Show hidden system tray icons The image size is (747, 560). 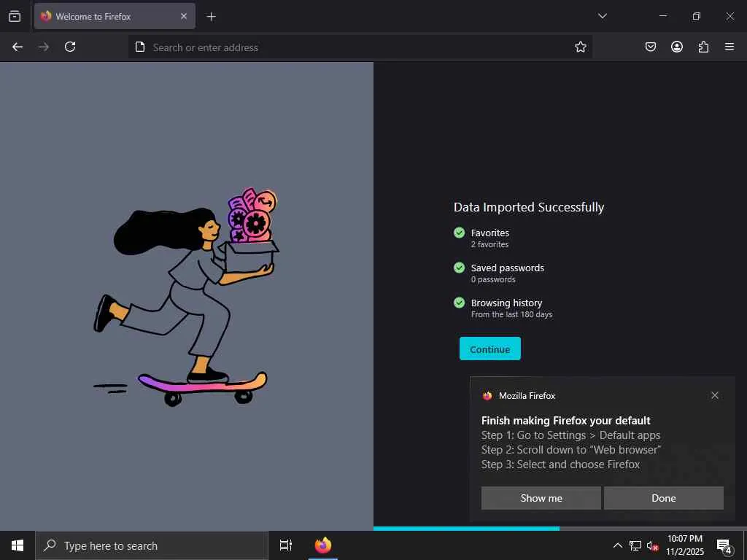617,545
